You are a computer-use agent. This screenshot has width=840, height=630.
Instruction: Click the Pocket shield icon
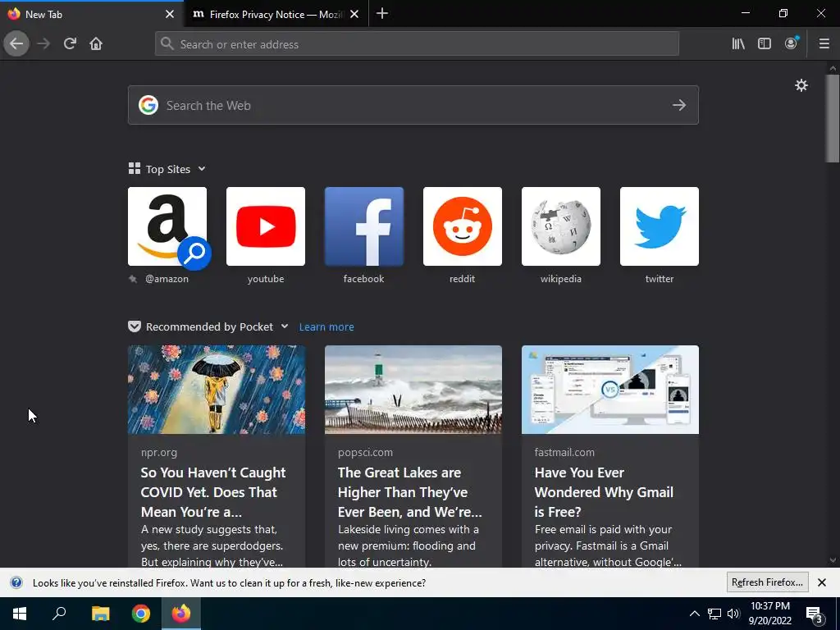pos(135,326)
